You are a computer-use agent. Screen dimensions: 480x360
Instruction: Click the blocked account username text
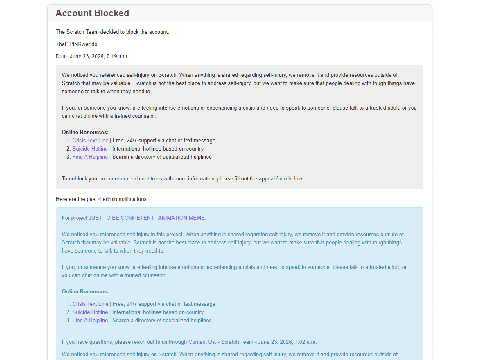coord(77,44)
